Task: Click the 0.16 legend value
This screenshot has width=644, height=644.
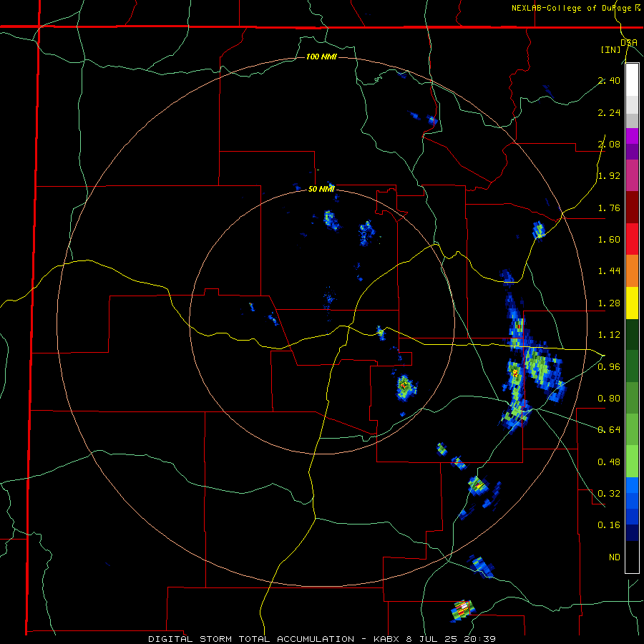Action: (x=609, y=525)
